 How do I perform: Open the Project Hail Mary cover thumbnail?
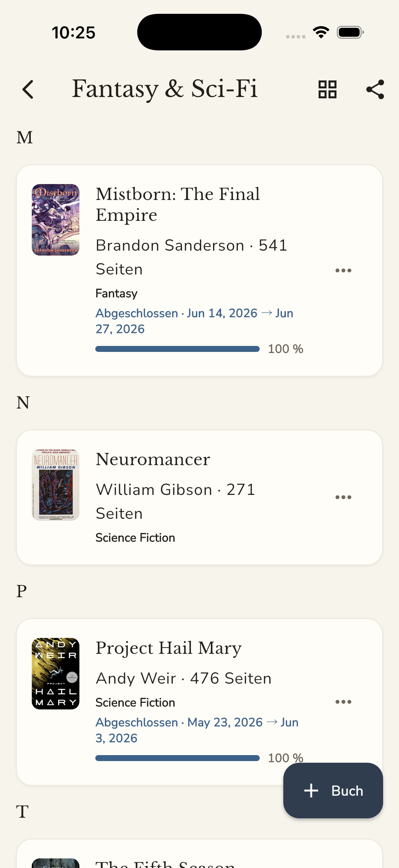click(56, 673)
